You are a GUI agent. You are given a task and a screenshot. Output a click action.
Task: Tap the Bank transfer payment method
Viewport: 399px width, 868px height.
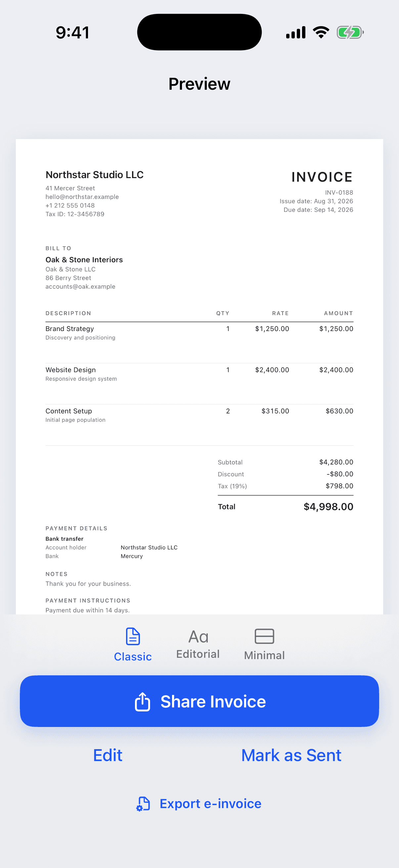[64, 539]
